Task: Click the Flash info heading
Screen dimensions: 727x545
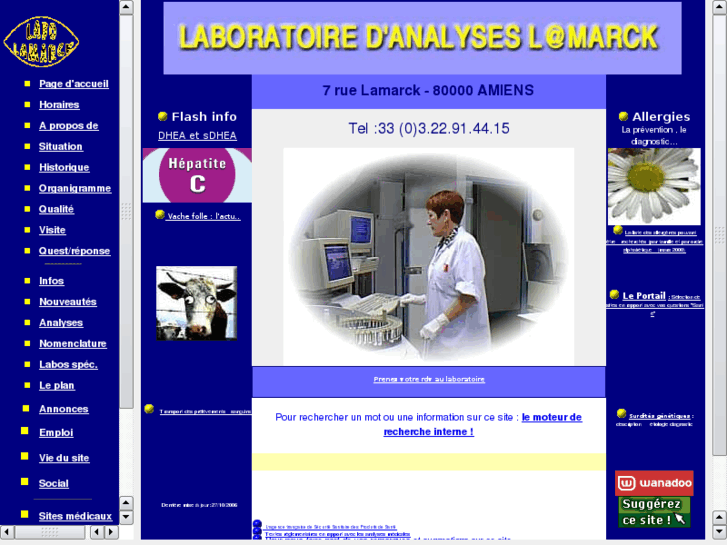Action: pos(204,117)
